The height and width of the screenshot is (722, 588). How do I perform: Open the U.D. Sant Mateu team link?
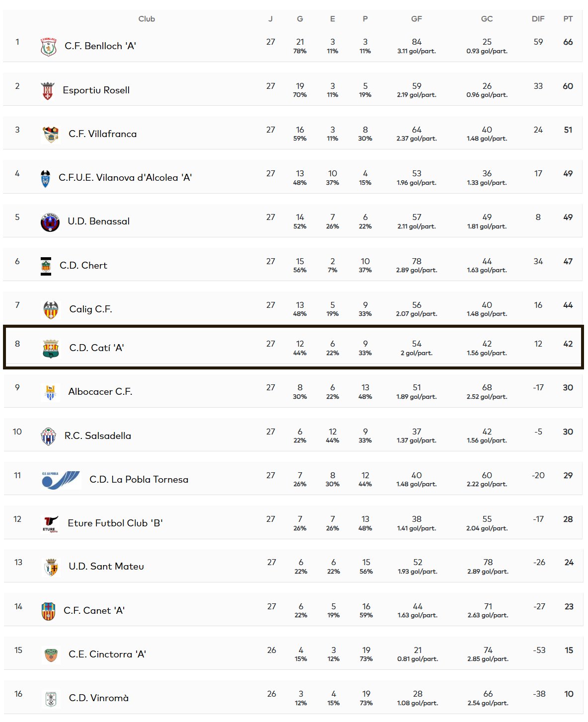106,567
